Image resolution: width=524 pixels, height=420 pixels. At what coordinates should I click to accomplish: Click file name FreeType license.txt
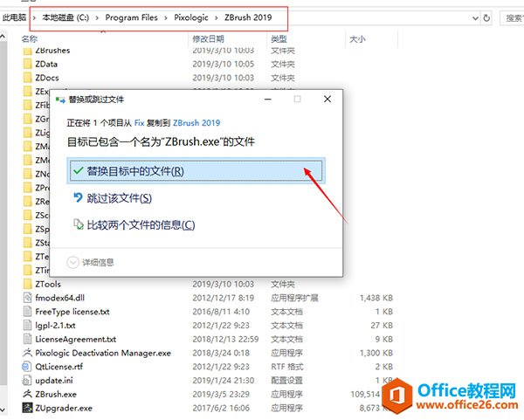[x=72, y=312]
